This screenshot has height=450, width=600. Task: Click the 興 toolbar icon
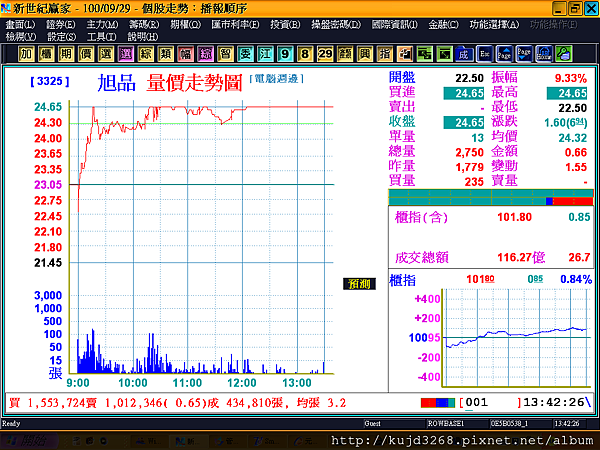tap(365, 54)
